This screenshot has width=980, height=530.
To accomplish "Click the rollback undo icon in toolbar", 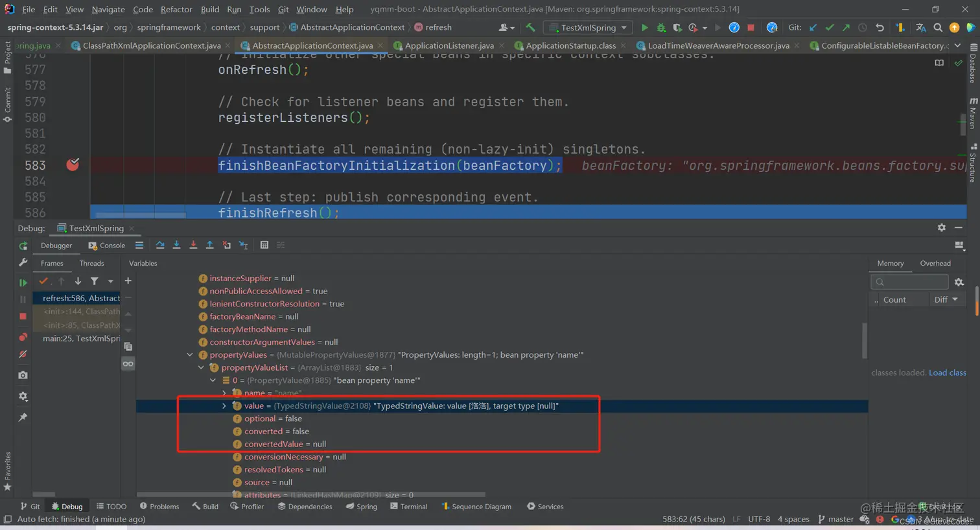I will pyautogui.click(x=880, y=27).
